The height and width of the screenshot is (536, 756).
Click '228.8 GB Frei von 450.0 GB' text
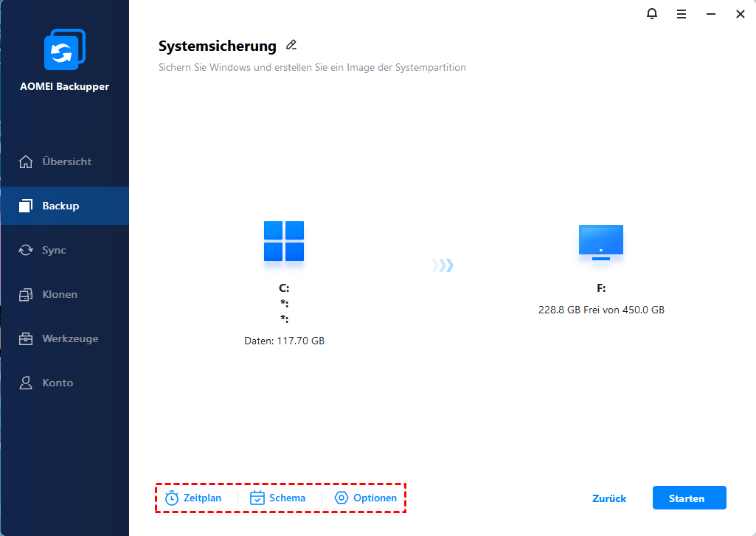pyautogui.click(x=601, y=310)
